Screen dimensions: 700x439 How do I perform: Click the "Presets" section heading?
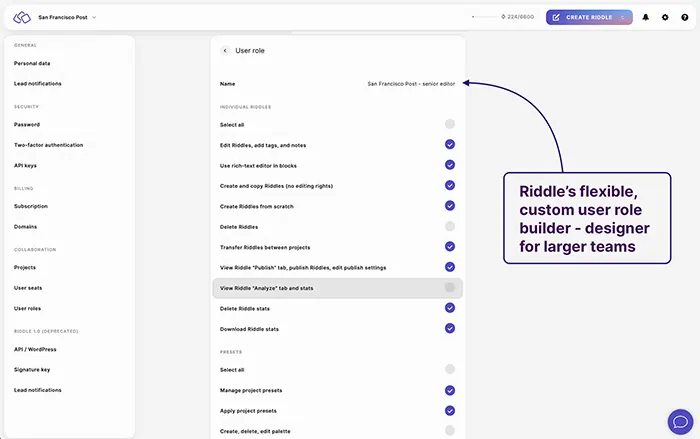point(231,352)
